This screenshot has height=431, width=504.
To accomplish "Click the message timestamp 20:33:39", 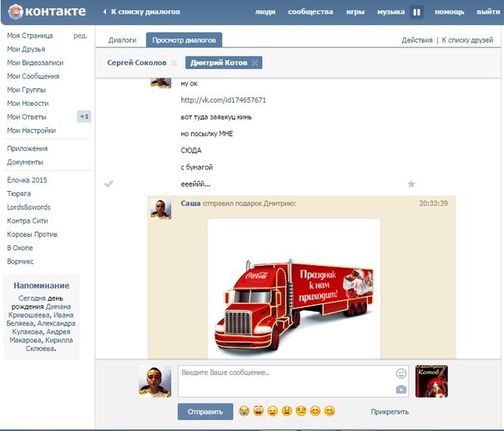I will point(433,203).
